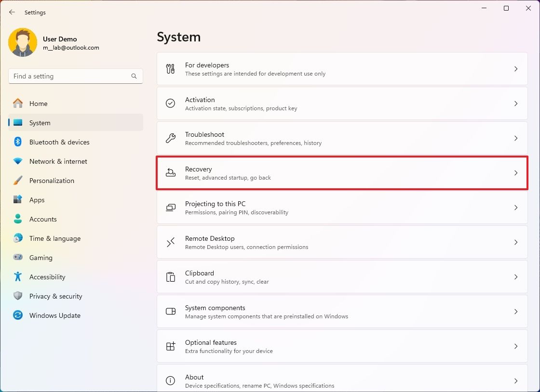Select Time & language in the sidebar
The width and height of the screenshot is (540, 392).
[x=54, y=238]
